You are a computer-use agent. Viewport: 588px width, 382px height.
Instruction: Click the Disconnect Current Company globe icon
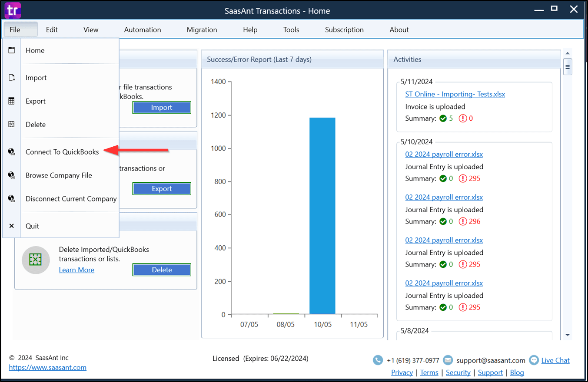[12, 198]
